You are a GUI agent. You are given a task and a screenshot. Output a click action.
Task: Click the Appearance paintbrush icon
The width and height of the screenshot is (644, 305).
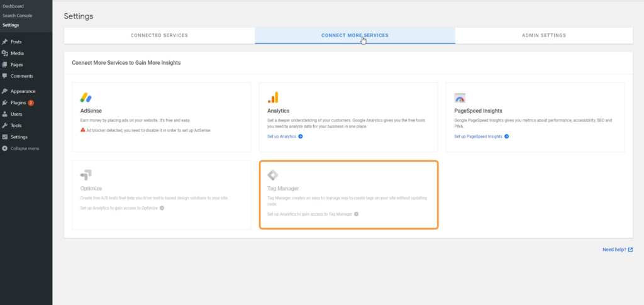[x=5, y=91]
